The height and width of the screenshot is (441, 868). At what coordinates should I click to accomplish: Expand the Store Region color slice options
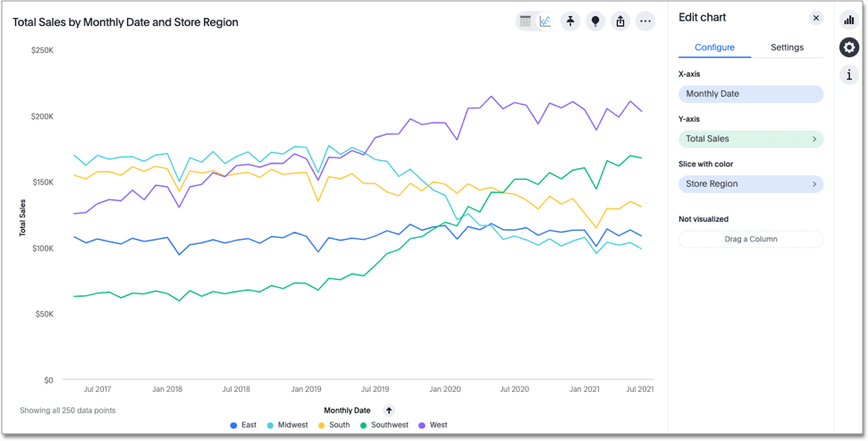813,184
